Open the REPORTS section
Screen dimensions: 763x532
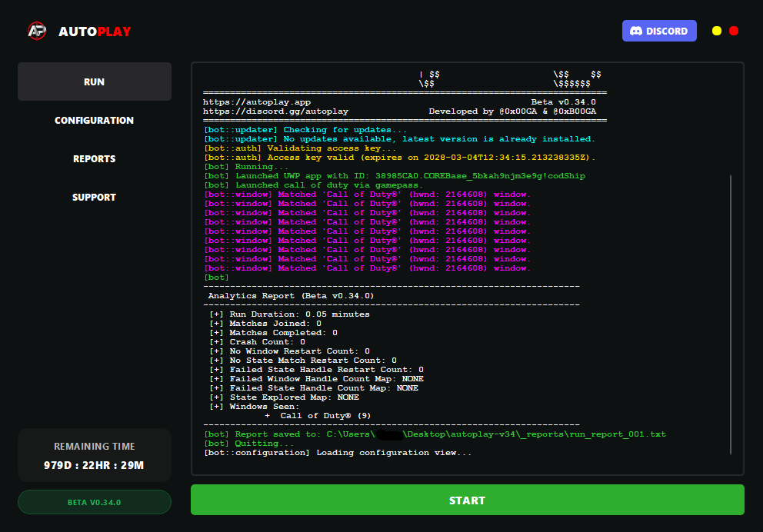pyautogui.click(x=94, y=158)
